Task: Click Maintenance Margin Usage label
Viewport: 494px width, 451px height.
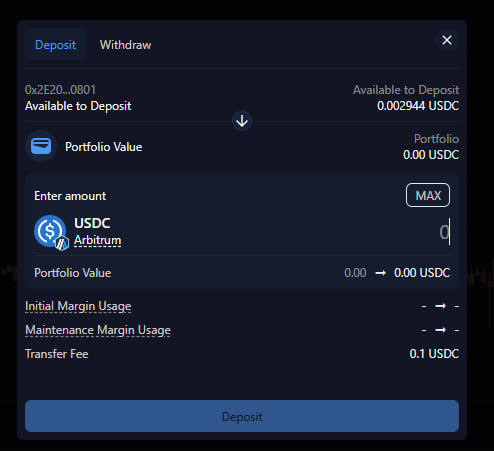Action: coord(98,330)
